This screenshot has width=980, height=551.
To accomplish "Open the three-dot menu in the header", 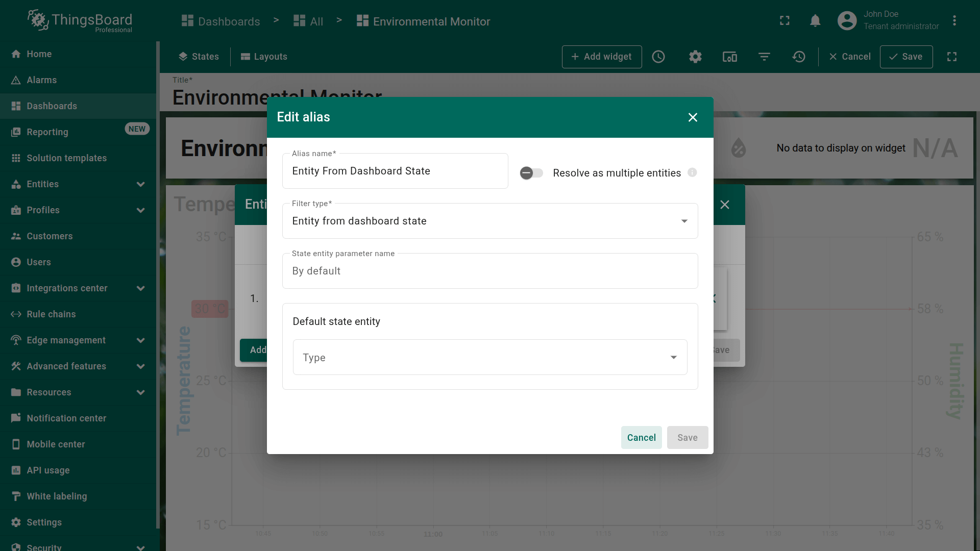I will pyautogui.click(x=954, y=21).
